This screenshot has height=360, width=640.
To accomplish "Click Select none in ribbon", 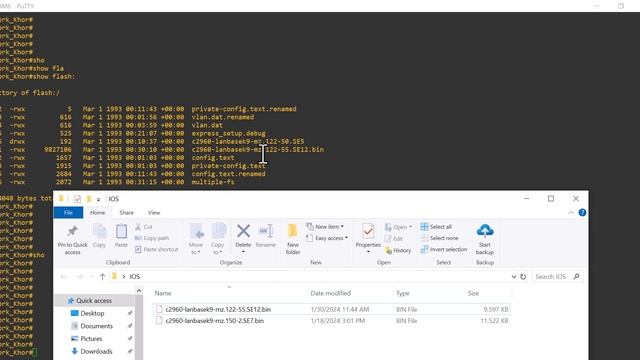I will [x=440, y=238].
